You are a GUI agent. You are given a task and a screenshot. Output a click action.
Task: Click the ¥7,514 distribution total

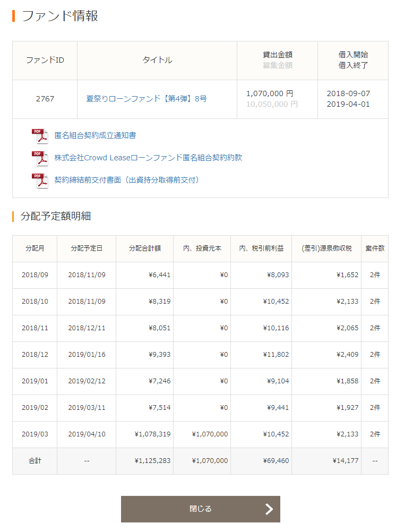point(159,408)
